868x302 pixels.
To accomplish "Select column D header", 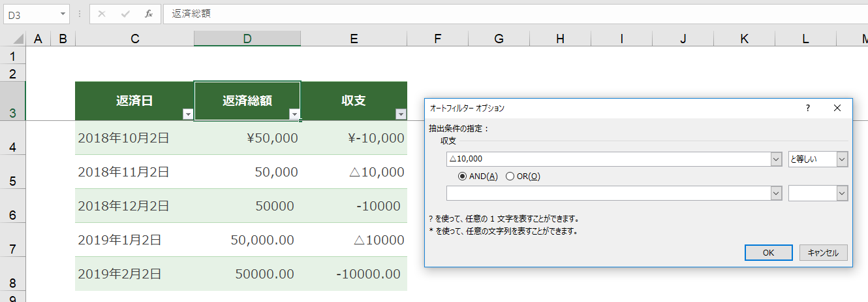I will tap(247, 39).
